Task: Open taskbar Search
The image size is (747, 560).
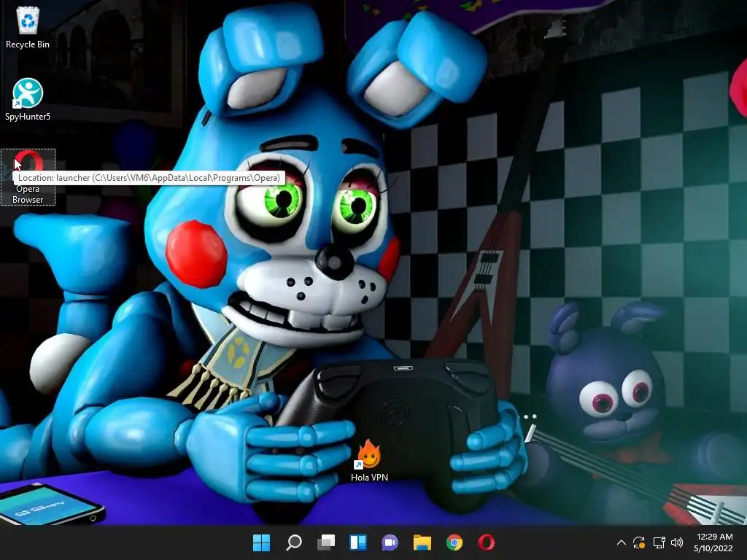Action: (293, 542)
